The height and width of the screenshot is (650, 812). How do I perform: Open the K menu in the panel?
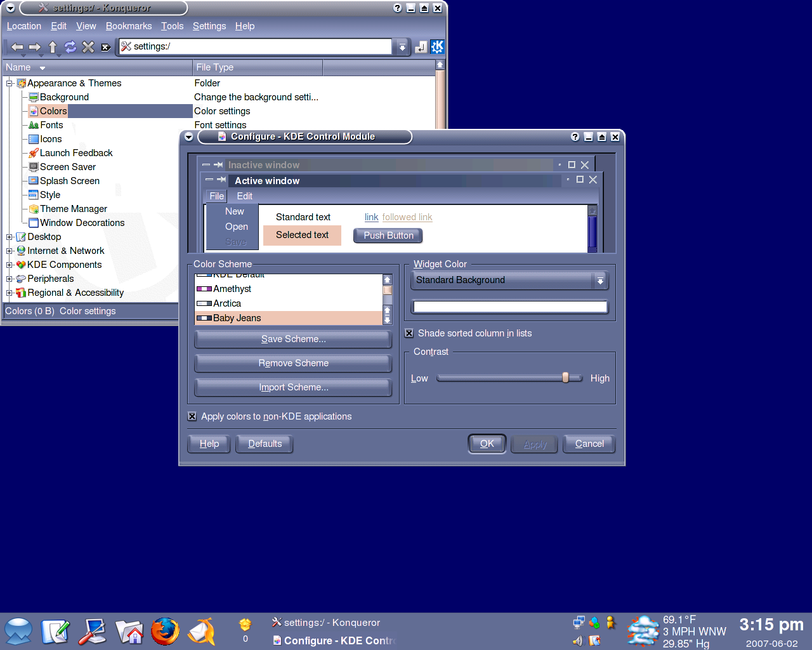click(x=18, y=631)
